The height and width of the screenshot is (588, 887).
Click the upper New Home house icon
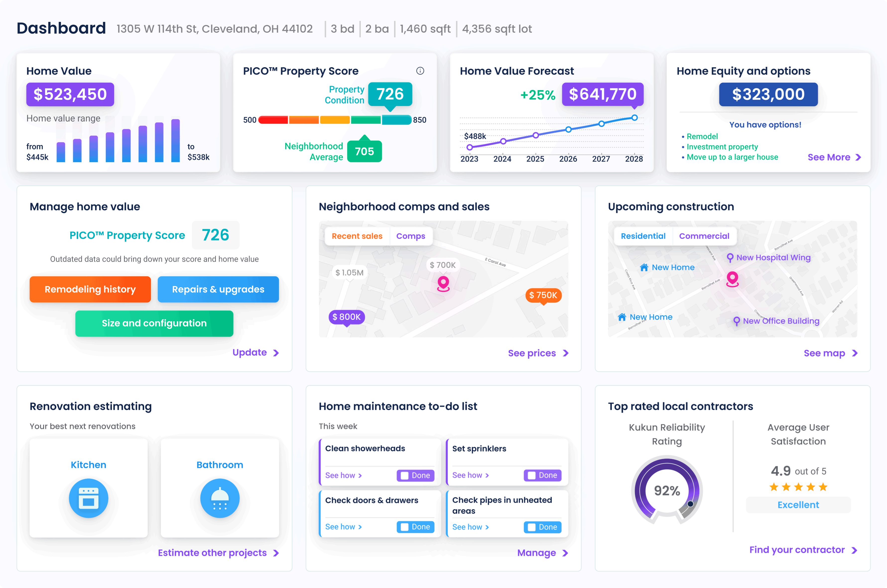click(x=644, y=267)
